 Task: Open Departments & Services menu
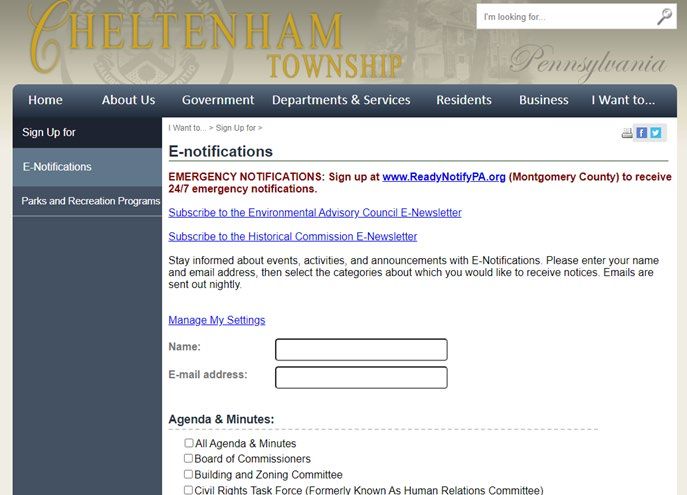coord(341,100)
